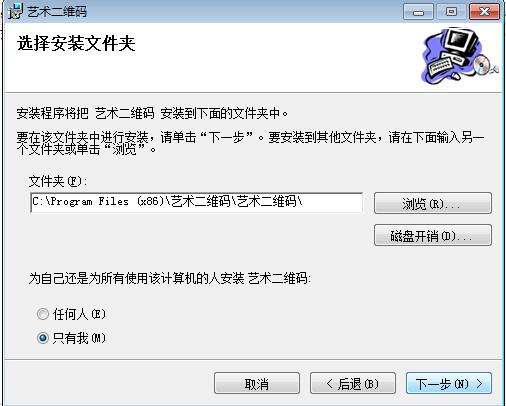Open the 浏览(R)... folder browser
The width and height of the screenshot is (506, 406).
pyautogui.click(x=433, y=203)
